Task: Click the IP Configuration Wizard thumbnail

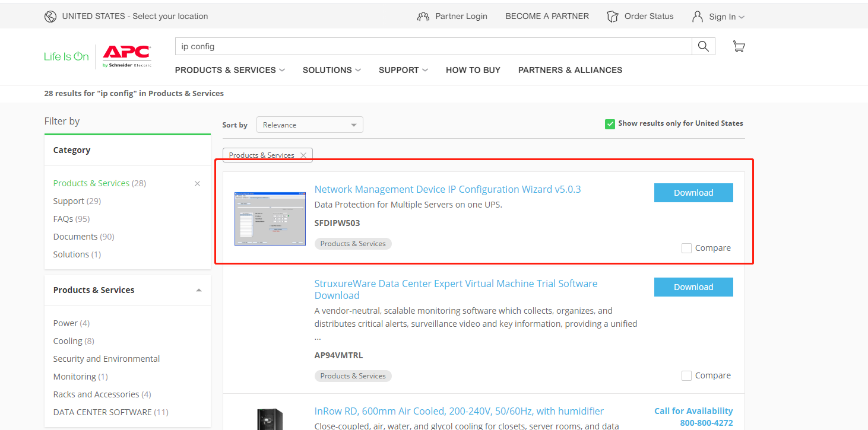Action: click(270, 219)
